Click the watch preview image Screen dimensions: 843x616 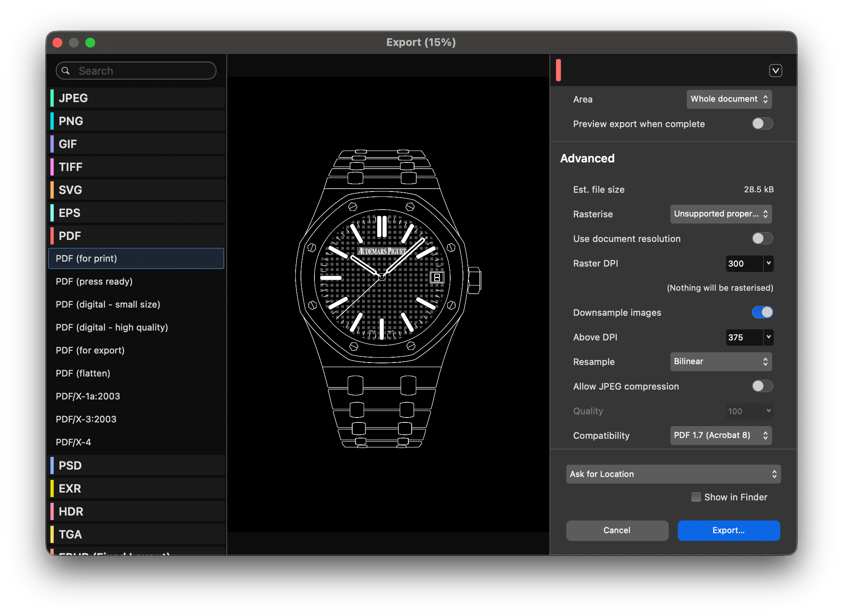pos(388,299)
